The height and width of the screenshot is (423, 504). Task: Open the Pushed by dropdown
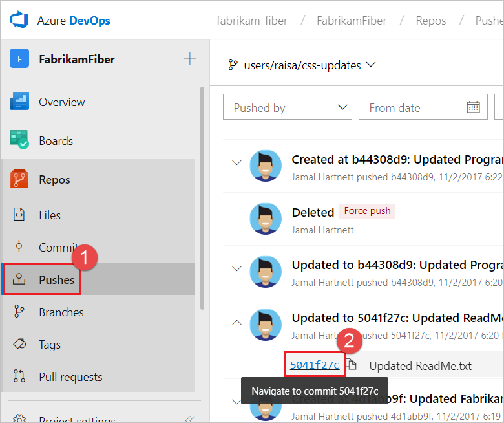click(x=287, y=107)
